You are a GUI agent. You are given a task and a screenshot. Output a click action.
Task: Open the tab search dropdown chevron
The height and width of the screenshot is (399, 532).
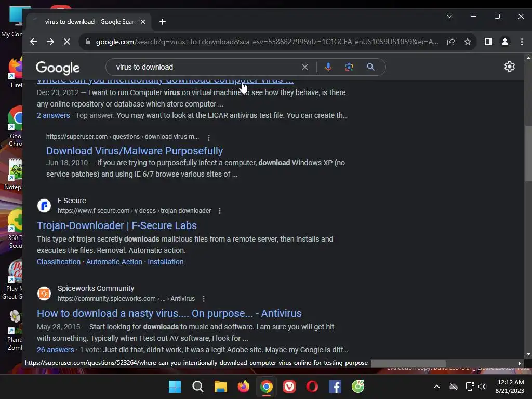pos(449,16)
